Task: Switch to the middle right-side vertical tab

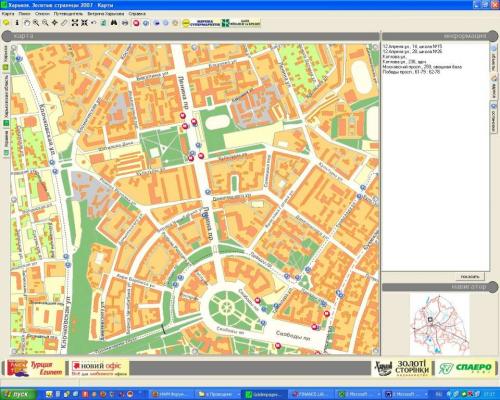Action: pyautogui.click(x=493, y=87)
